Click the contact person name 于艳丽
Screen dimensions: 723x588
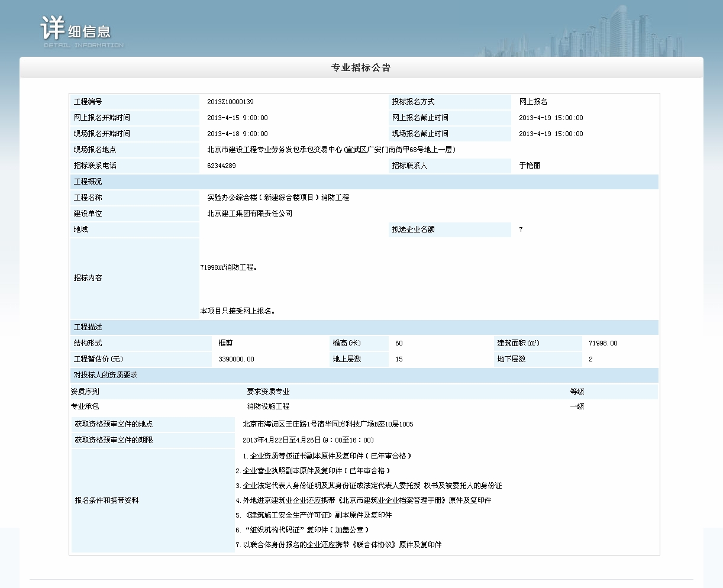(530, 166)
